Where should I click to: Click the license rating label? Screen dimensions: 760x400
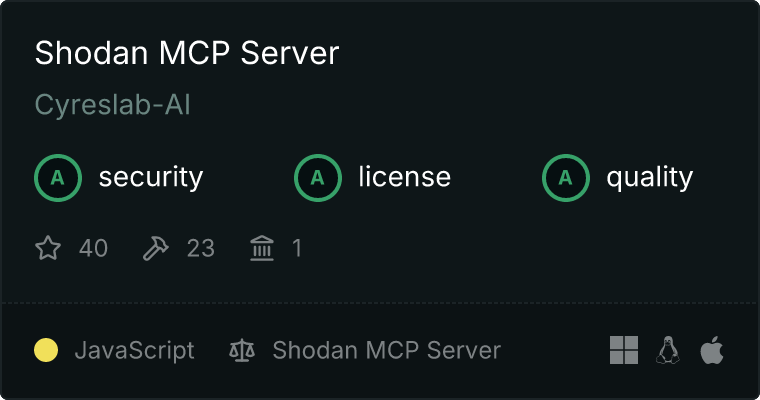click(405, 176)
